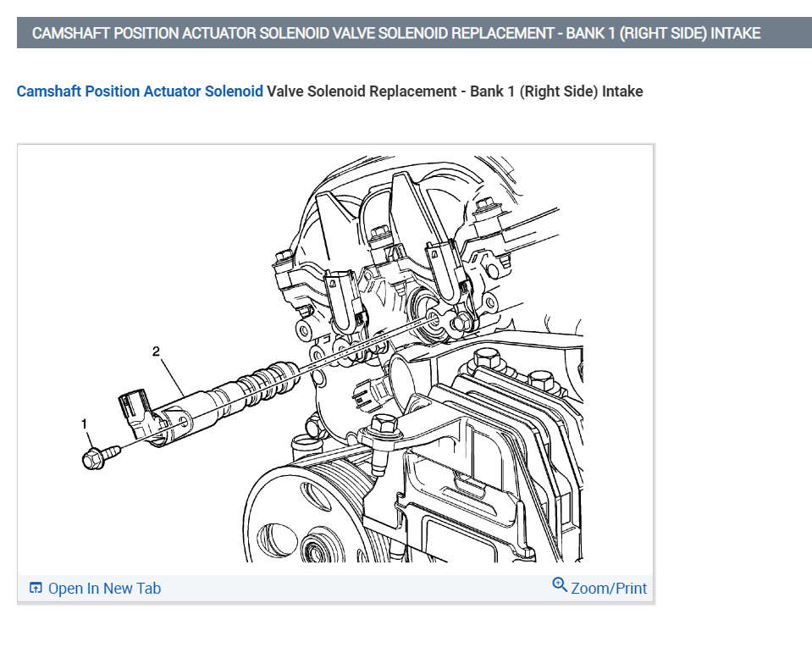The height and width of the screenshot is (653, 812).
Task: Click the Zoom/Print link text
Action: point(609,589)
